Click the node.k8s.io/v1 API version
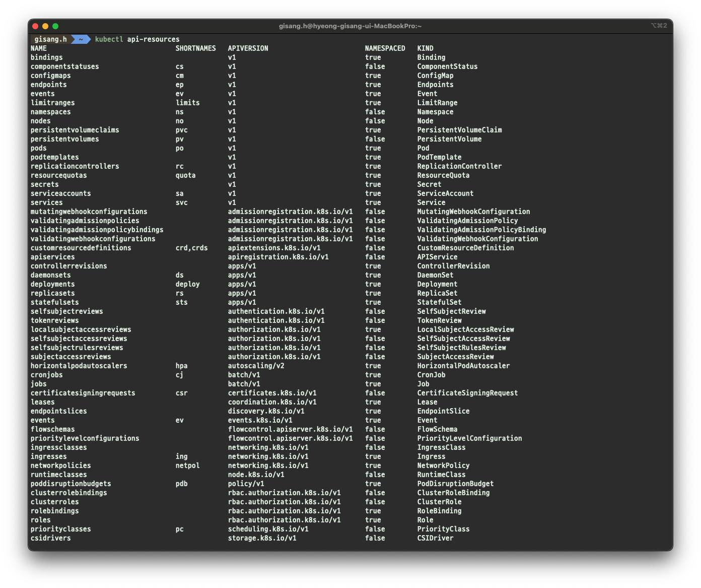This screenshot has width=701, height=588. point(256,475)
